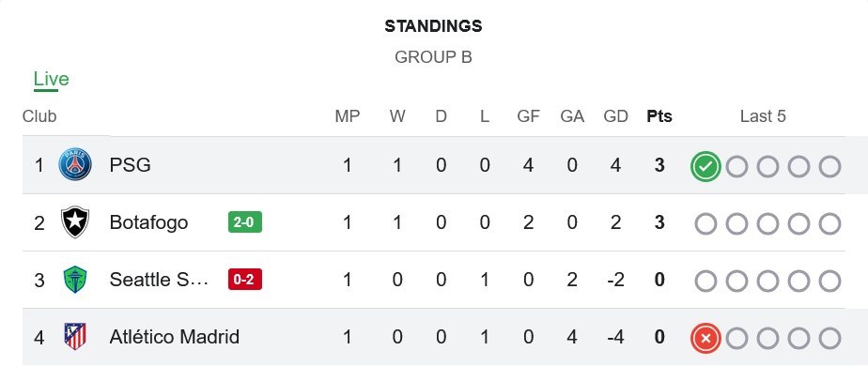Select the Botafogo team name
The height and width of the screenshot is (381, 868).
[x=148, y=222]
